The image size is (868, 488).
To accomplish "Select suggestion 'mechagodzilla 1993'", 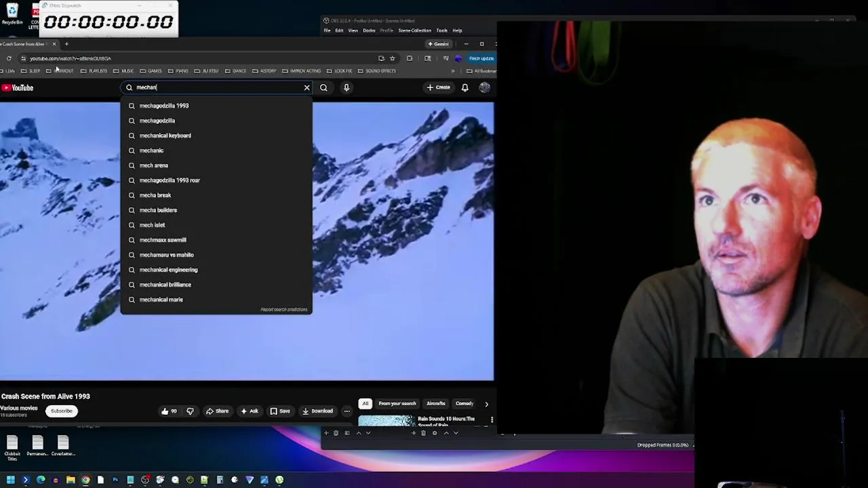I will [x=216, y=106].
